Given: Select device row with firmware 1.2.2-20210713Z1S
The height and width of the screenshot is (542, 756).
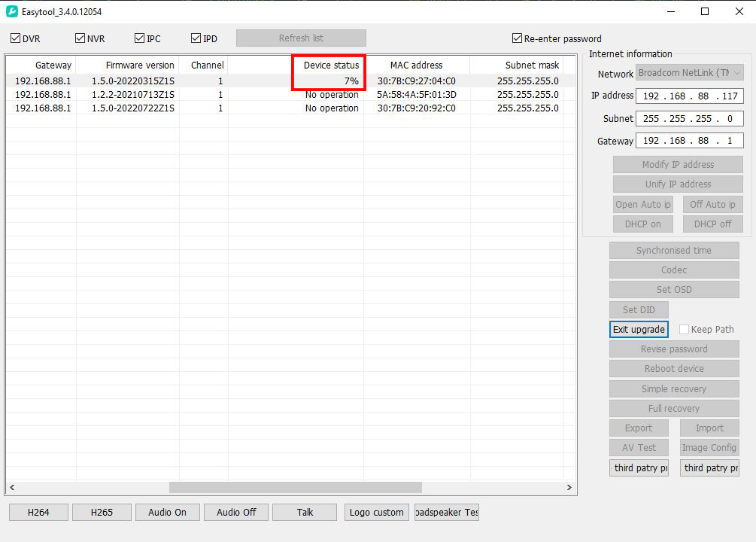Looking at the screenshot, I should point(133,95).
